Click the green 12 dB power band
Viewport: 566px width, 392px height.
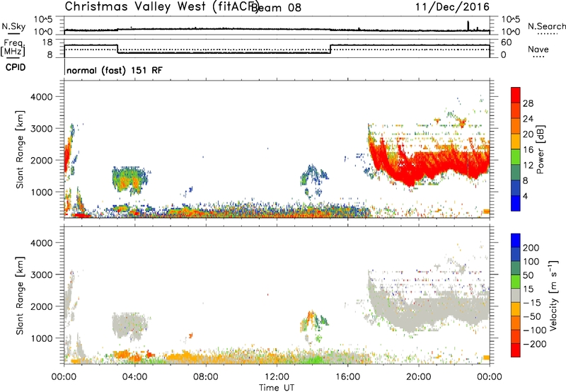pyautogui.click(x=516, y=157)
